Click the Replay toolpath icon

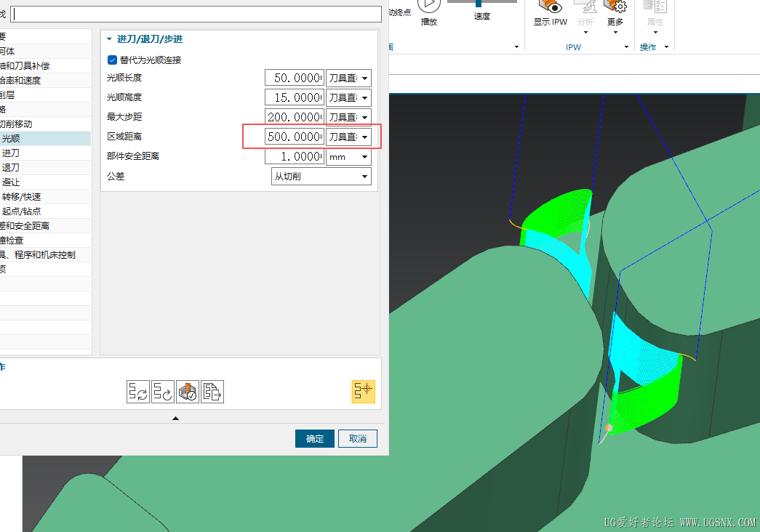tap(162, 392)
